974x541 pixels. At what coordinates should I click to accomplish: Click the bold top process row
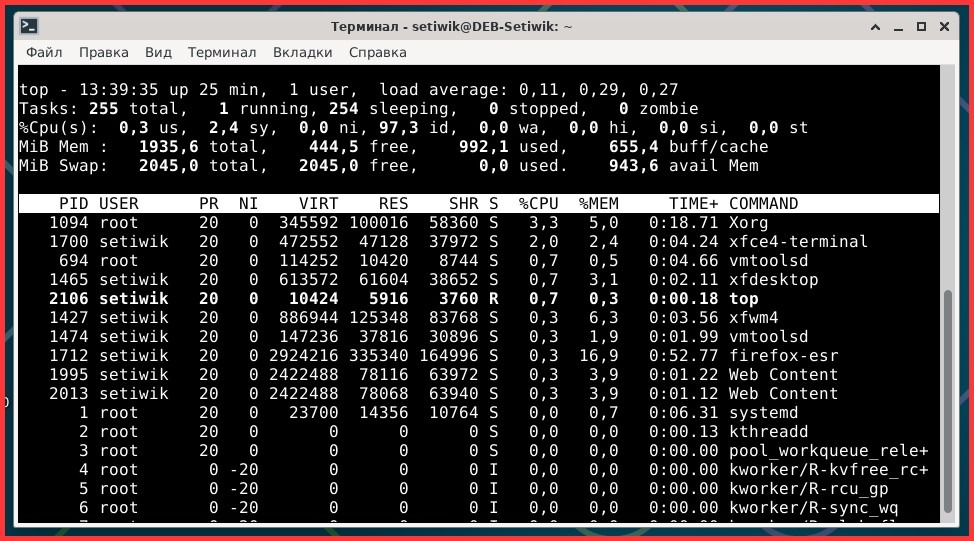point(400,299)
